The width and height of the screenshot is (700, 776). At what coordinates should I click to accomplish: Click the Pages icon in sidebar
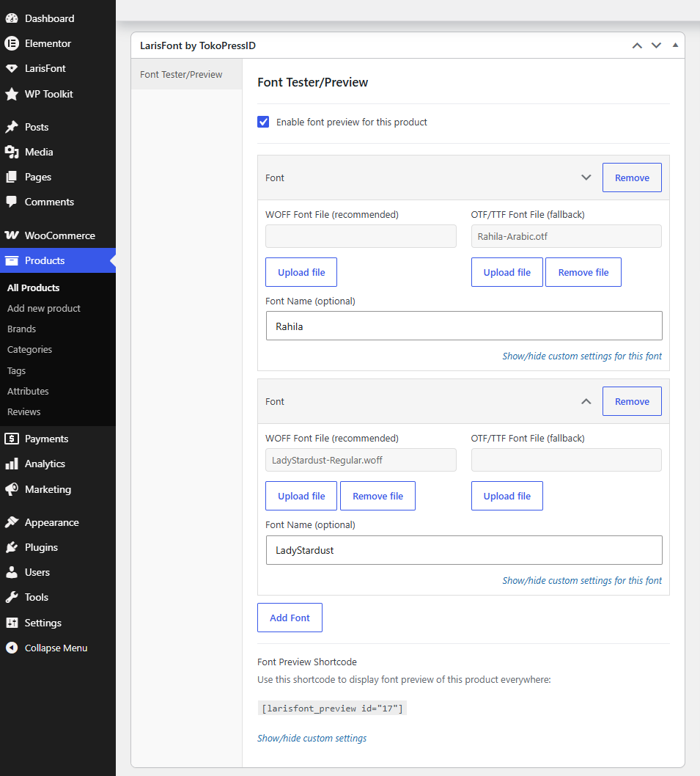(12, 177)
